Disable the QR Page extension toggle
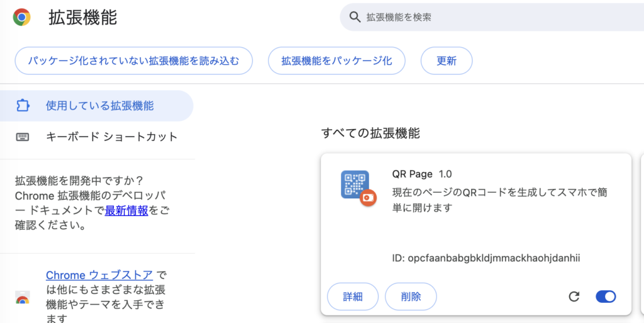Screen dimensions: 644x323 (x=606, y=297)
